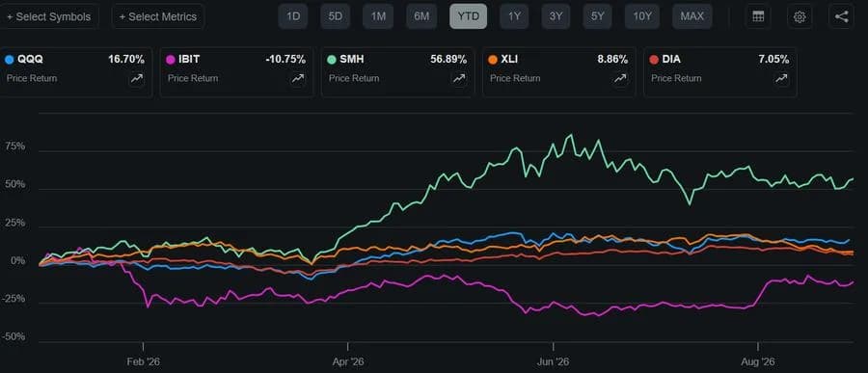This screenshot has width=868, height=373.
Task: Click Price Return under DIA
Action: (x=676, y=79)
